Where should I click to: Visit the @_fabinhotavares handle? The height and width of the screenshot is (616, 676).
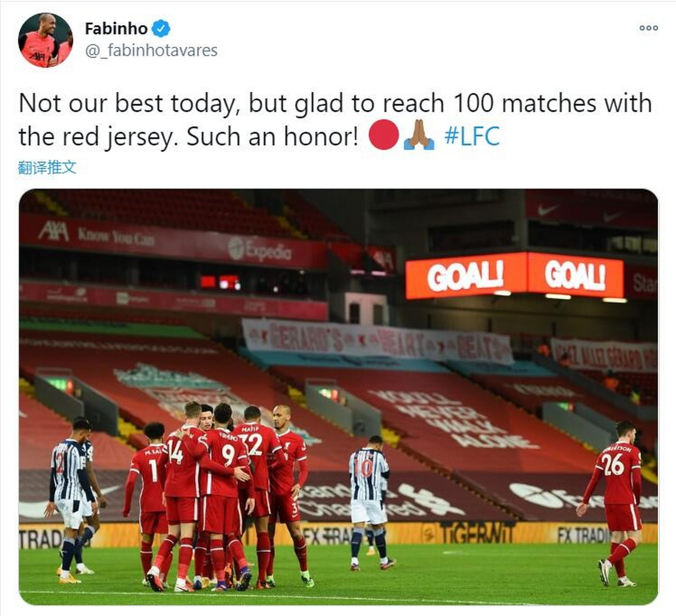click(x=151, y=50)
